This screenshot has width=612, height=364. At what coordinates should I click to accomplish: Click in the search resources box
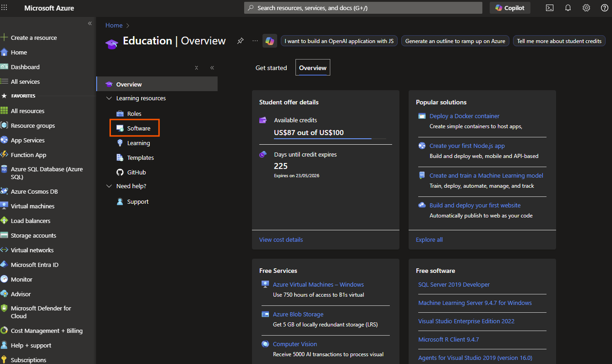363,8
